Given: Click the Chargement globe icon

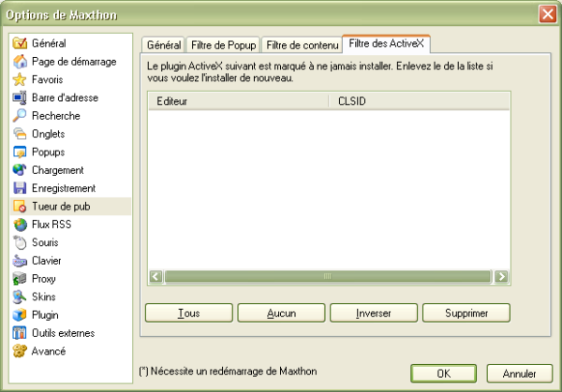Looking at the screenshot, I should click(20, 170).
